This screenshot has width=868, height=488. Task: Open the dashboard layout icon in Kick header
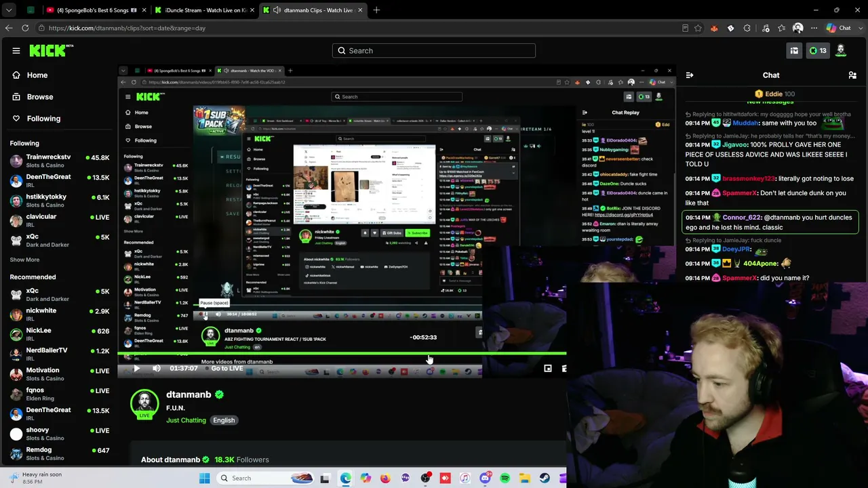(x=794, y=51)
